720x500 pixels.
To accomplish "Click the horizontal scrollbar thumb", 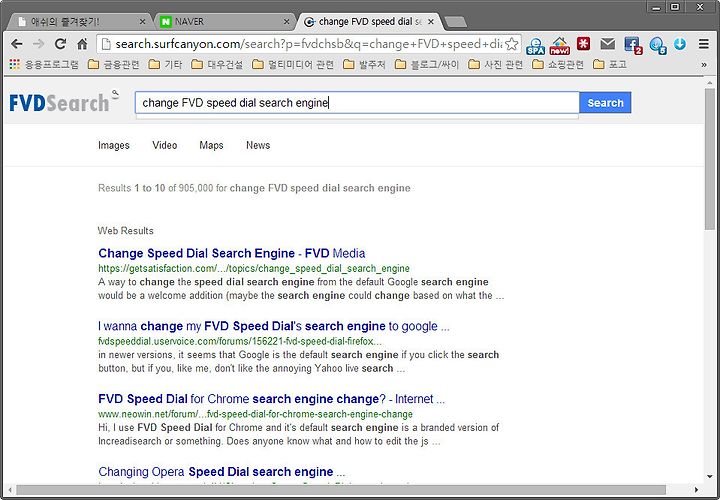I will click(341, 489).
